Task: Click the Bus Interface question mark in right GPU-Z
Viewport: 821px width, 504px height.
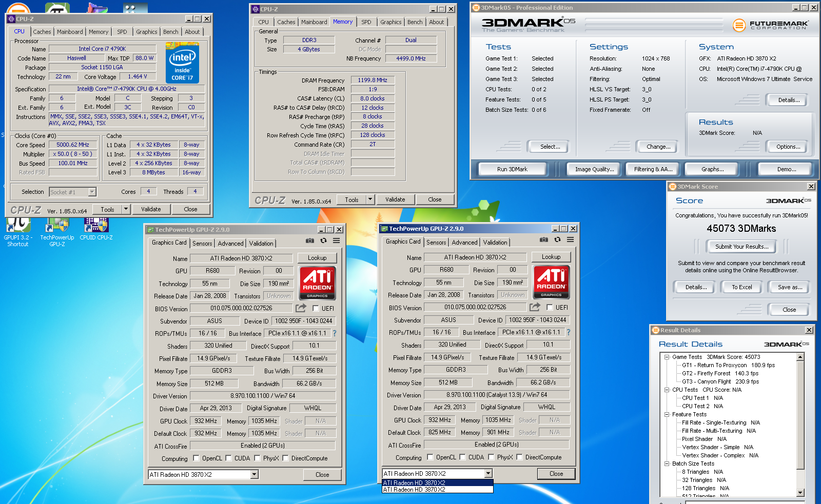Action: pyautogui.click(x=569, y=332)
